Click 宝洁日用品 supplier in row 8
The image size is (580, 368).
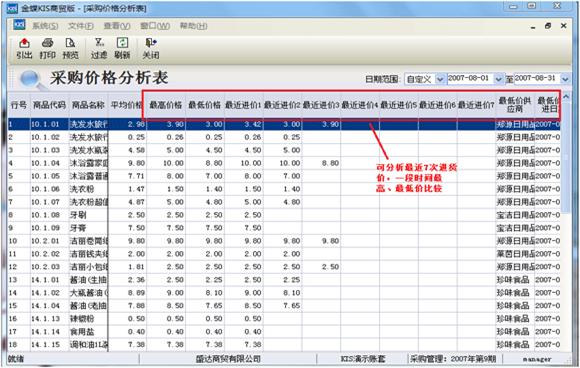(515, 215)
